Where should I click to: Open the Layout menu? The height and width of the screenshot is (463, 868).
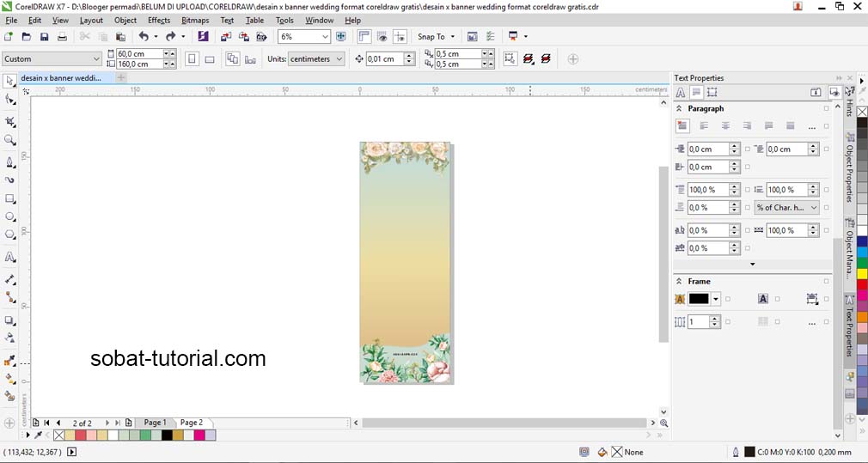(x=91, y=20)
